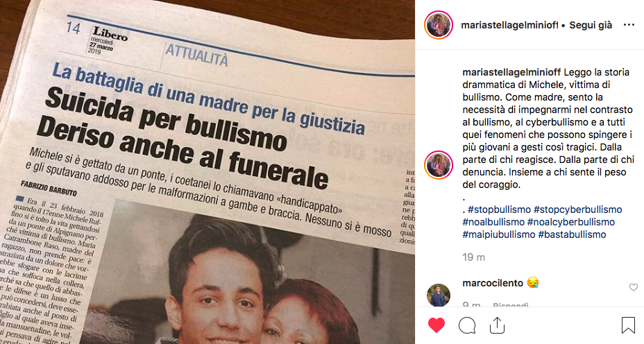644x344 pixels.
Task: Open mariastellagelminioff username in header
Action: click(x=509, y=25)
